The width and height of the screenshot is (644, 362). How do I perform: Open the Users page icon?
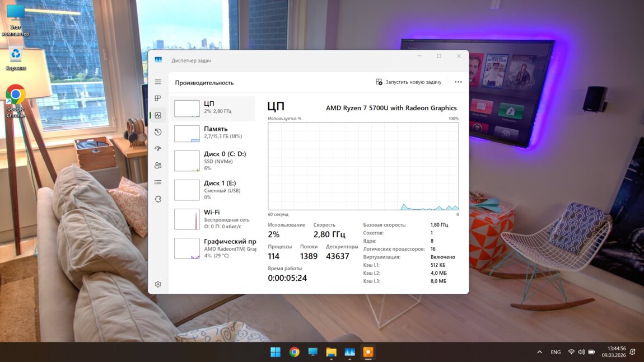158,166
